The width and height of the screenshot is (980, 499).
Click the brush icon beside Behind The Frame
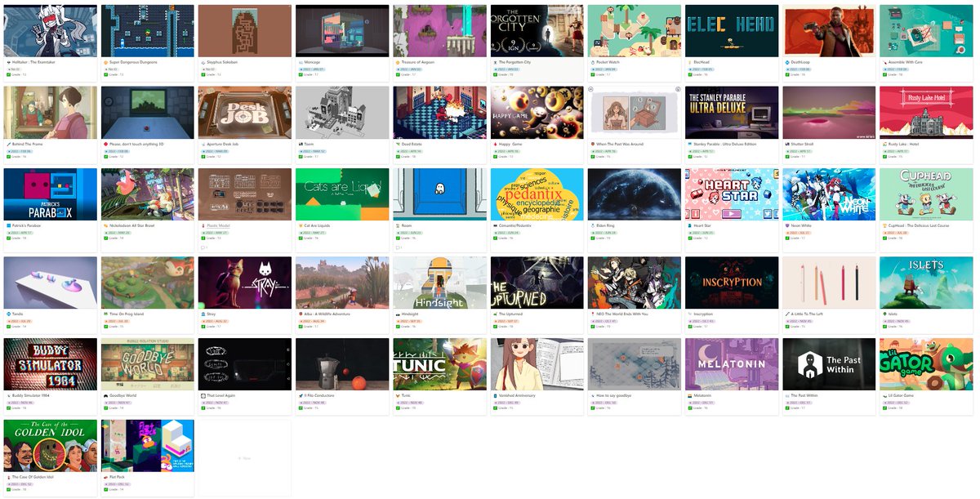8,144
